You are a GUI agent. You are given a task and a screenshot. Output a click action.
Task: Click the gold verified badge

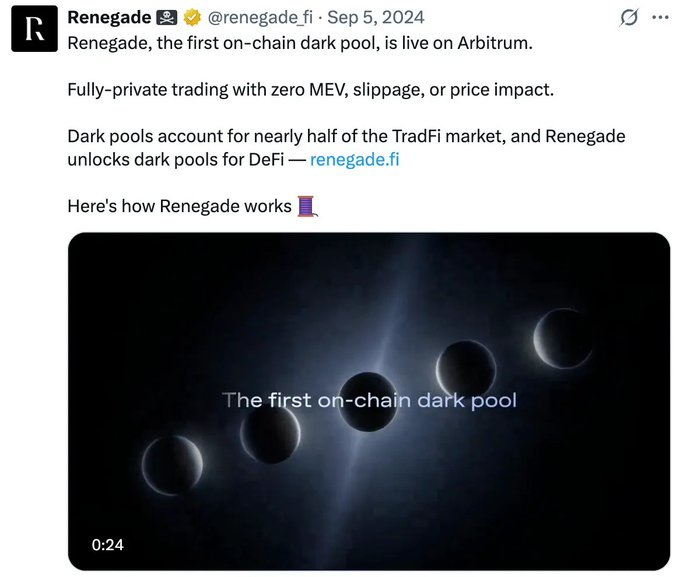tap(191, 18)
